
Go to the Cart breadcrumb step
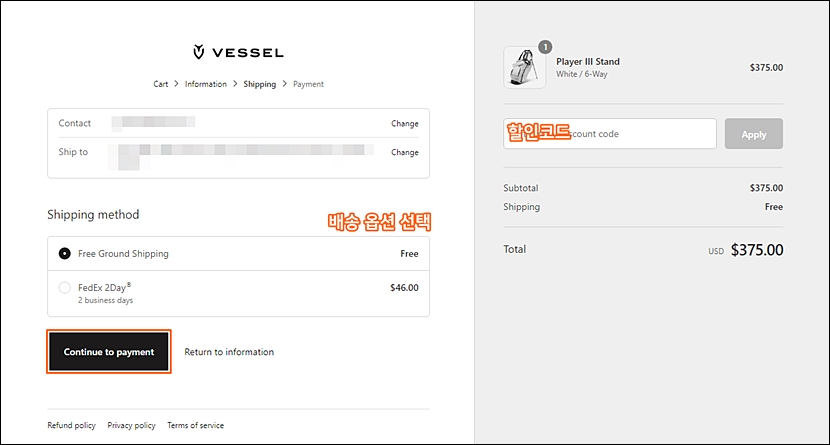click(160, 84)
